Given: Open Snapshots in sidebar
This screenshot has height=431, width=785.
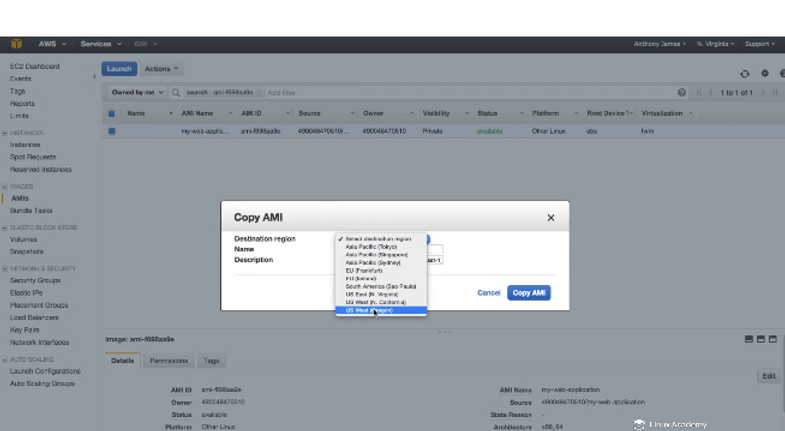Looking at the screenshot, I should pyautogui.click(x=27, y=252).
